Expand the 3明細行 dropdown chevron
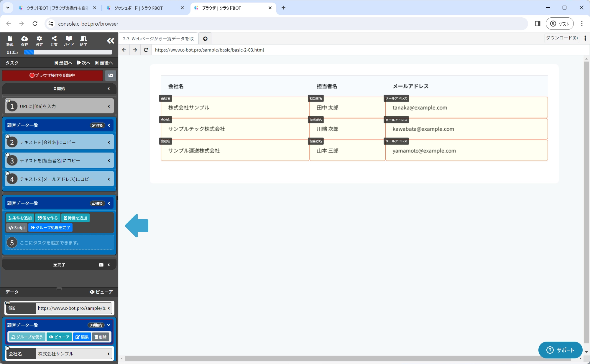This screenshot has height=364, width=590. 109,325
